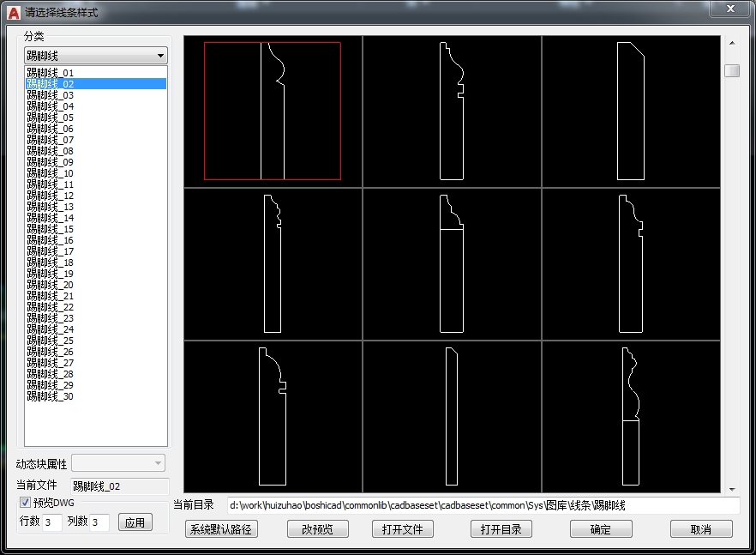Viewport: 756px width, 555px height.
Task: Click the 改预览 button
Action: [x=318, y=529]
